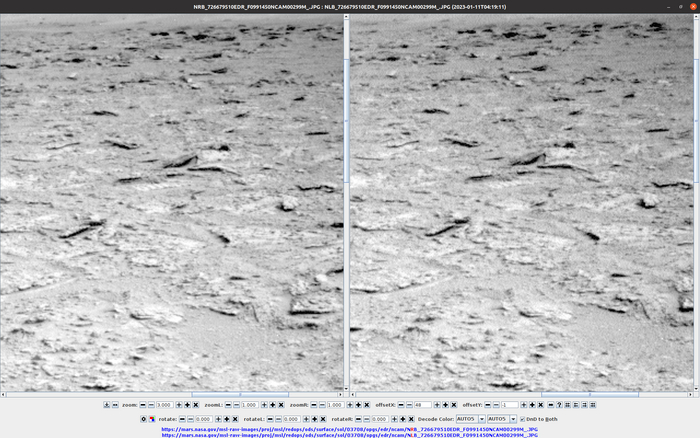The width and height of the screenshot is (700, 438).
Task: Reset offsetY with its X button
Action: (541, 405)
